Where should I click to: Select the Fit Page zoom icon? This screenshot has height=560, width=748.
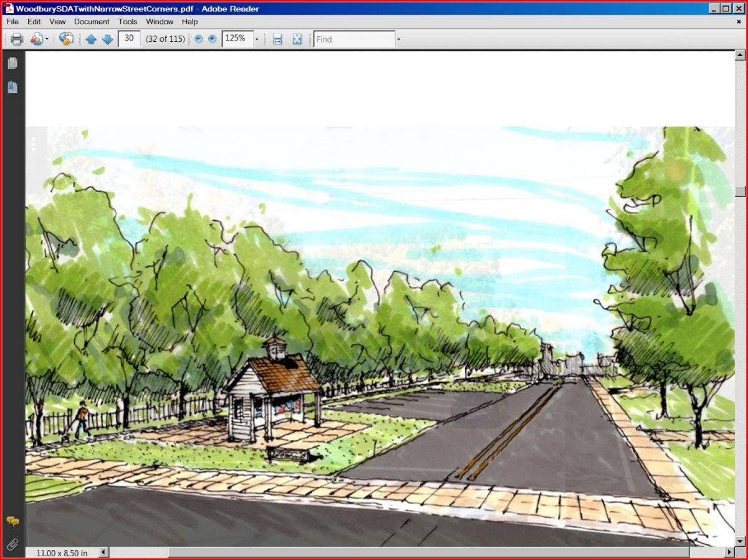tap(297, 39)
